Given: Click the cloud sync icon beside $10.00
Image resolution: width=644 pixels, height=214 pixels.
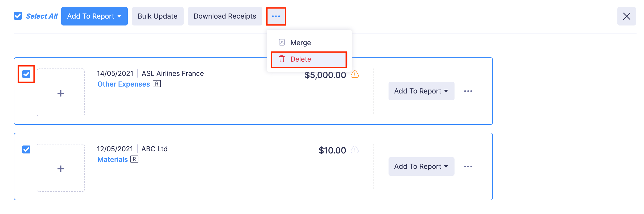Looking at the screenshot, I should pos(354,150).
